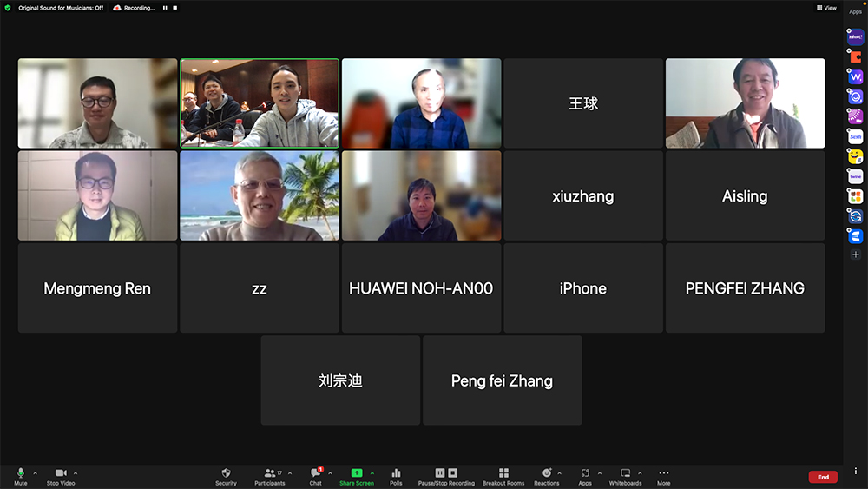
Task: Select the 王球 participant tile
Action: 583,103
